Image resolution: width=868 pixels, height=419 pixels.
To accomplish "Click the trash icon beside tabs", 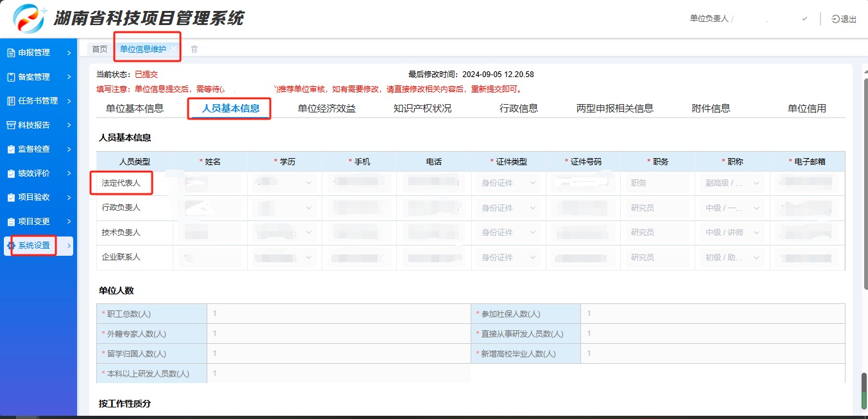I will pyautogui.click(x=195, y=49).
